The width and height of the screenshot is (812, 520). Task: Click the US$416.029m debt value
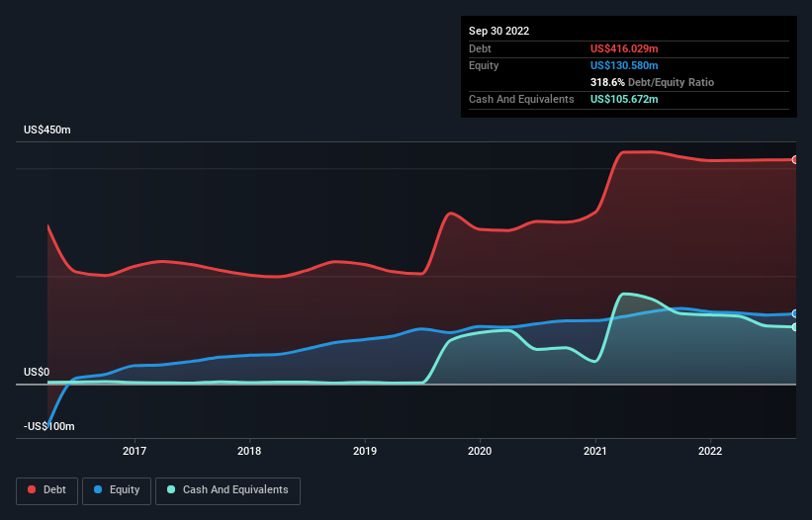pos(624,48)
